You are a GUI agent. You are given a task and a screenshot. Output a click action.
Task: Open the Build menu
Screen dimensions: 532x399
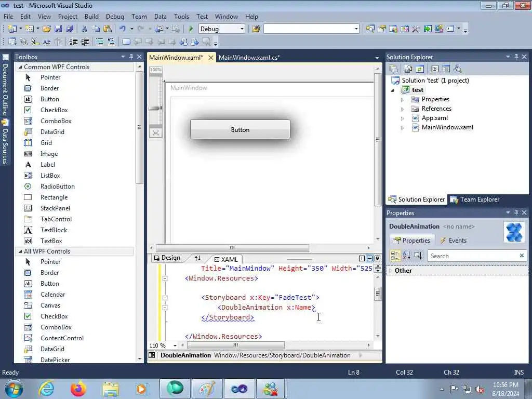tap(91, 16)
